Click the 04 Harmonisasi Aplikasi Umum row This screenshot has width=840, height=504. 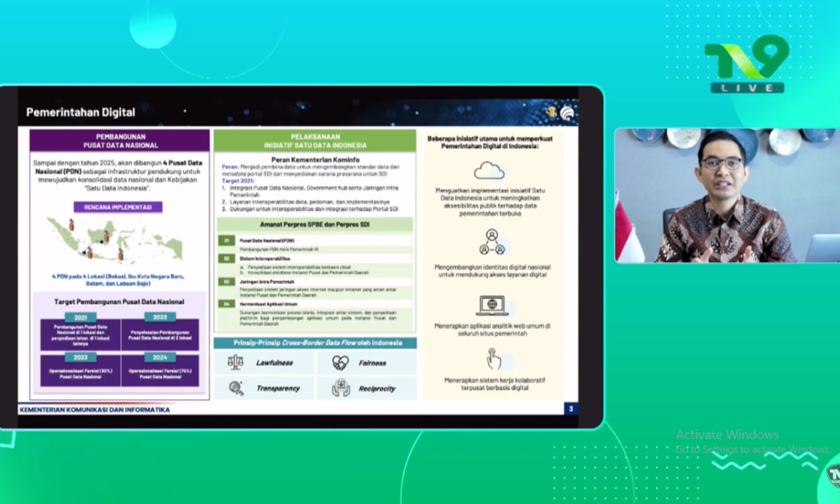(x=315, y=304)
